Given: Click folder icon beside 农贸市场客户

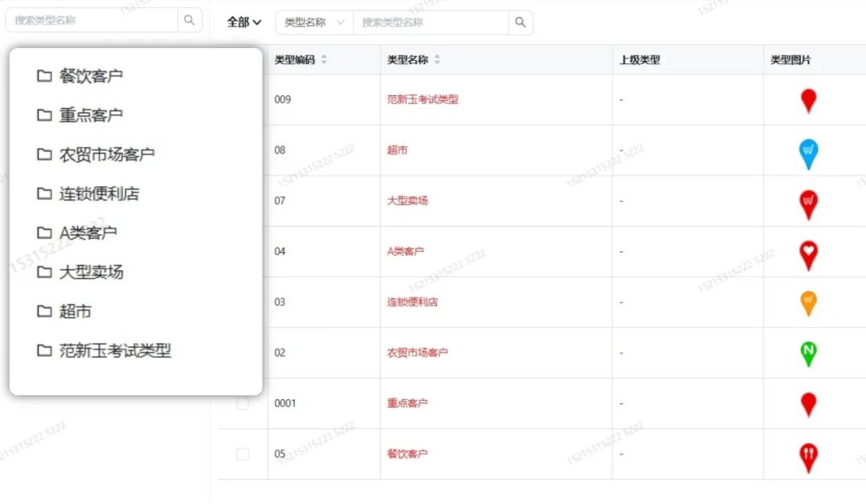Looking at the screenshot, I should (44, 155).
